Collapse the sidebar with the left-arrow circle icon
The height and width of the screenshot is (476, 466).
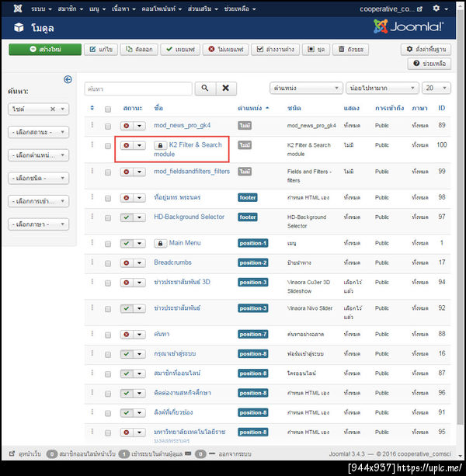(68, 79)
